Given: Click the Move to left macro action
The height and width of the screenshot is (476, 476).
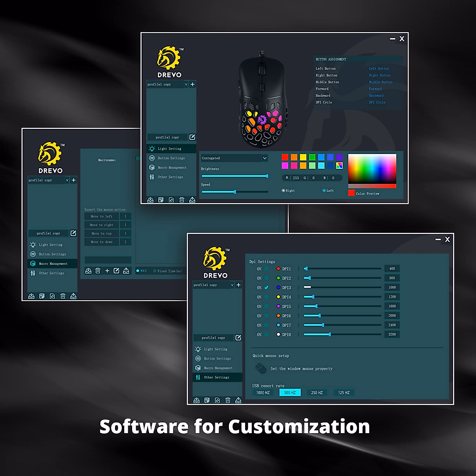Looking at the screenshot, I should pyautogui.click(x=102, y=216).
